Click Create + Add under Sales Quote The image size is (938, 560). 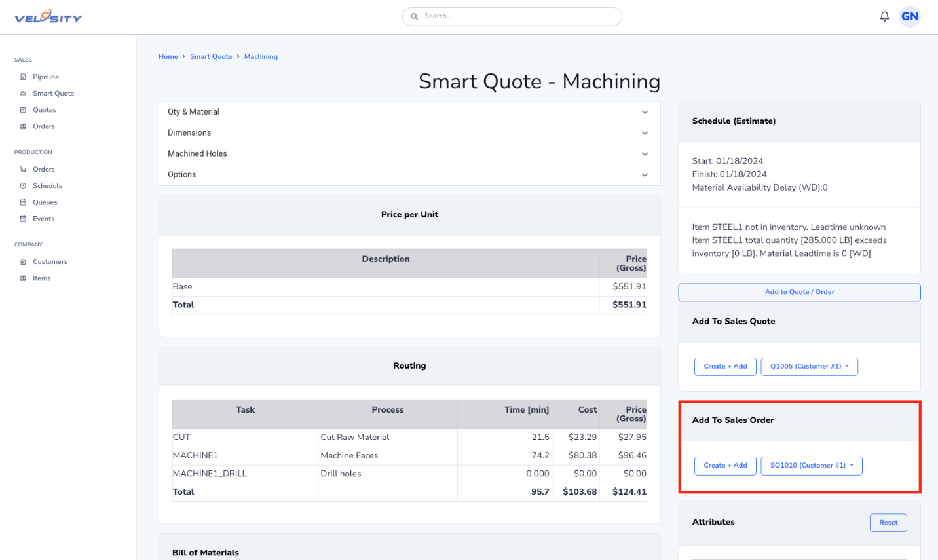coord(725,367)
